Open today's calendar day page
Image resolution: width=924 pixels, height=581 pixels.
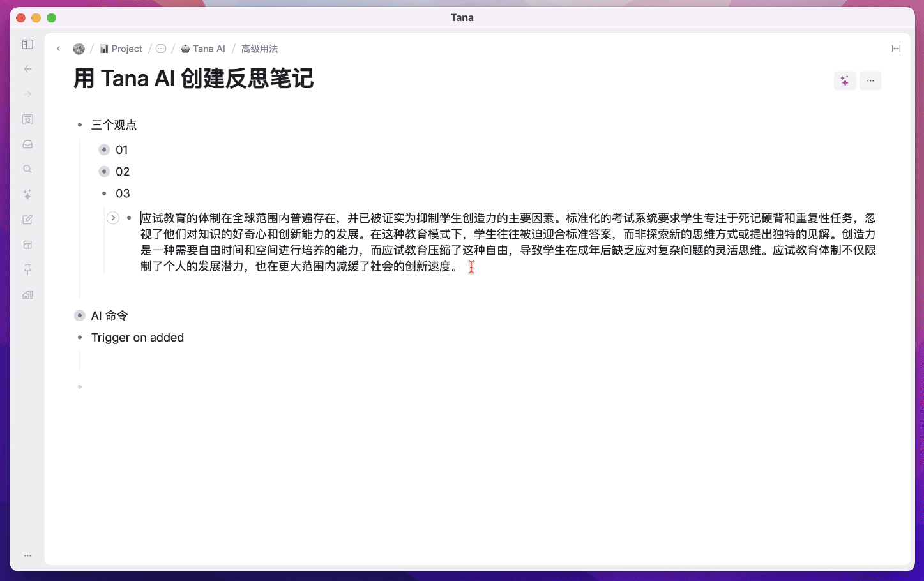pos(27,119)
